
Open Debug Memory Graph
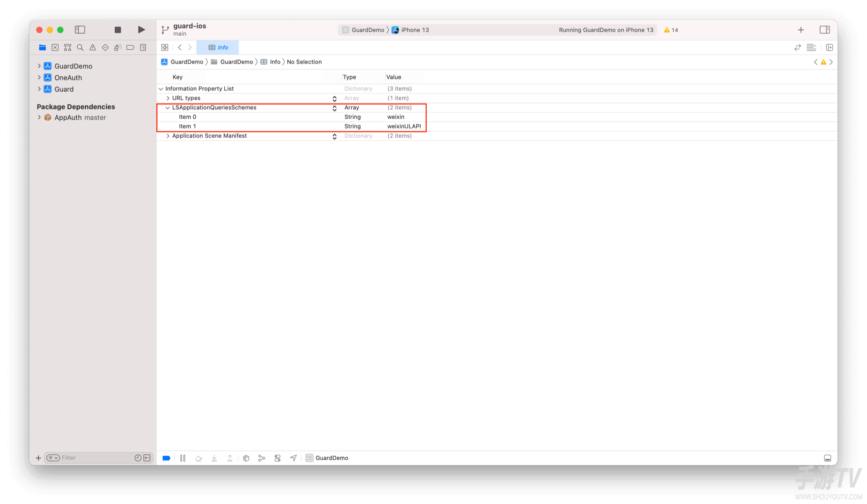pyautogui.click(x=262, y=458)
